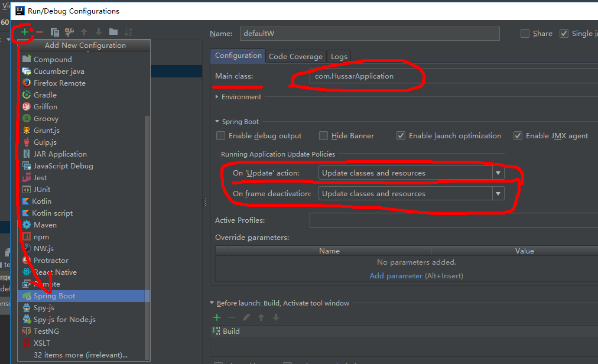Select the Build task row
The width and height of the screenshot is (598, 364).
[404, 331]
